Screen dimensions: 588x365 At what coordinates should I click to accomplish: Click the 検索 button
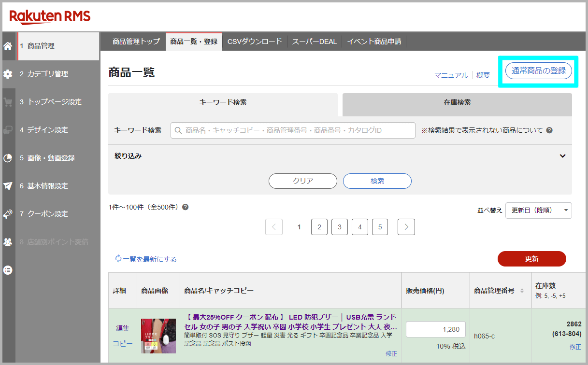coord(377,181)
